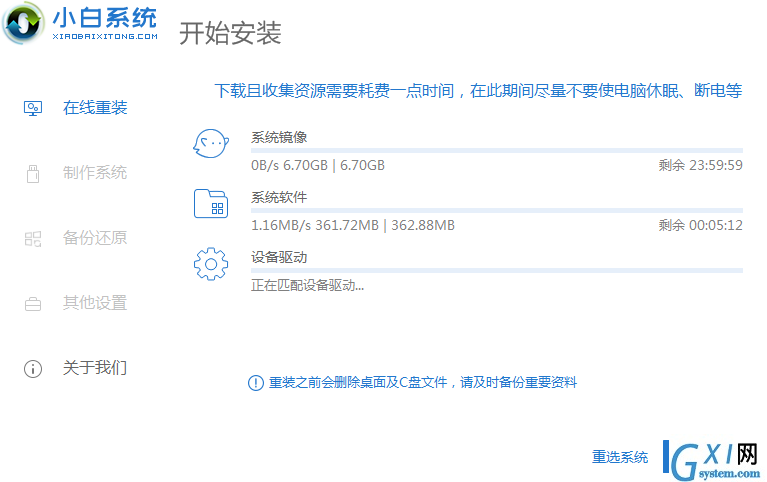Image resolution: width=767 pixels, height=482 pixels.
Task: Click the 系统镜像 download progress bar
Action: [496, 150]
